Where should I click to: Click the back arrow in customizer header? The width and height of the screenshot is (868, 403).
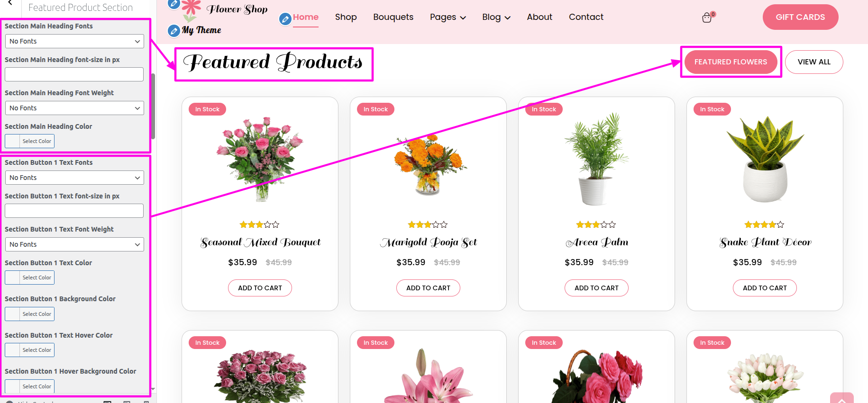click(10, 3)
